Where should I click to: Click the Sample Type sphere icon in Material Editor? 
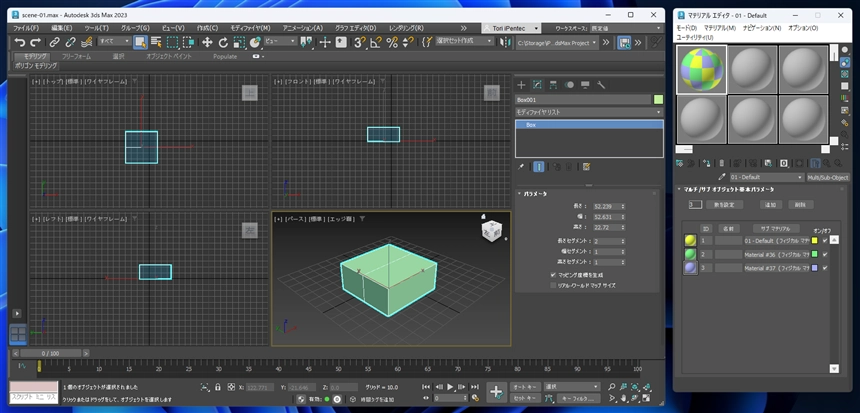[x=845, y=50]
